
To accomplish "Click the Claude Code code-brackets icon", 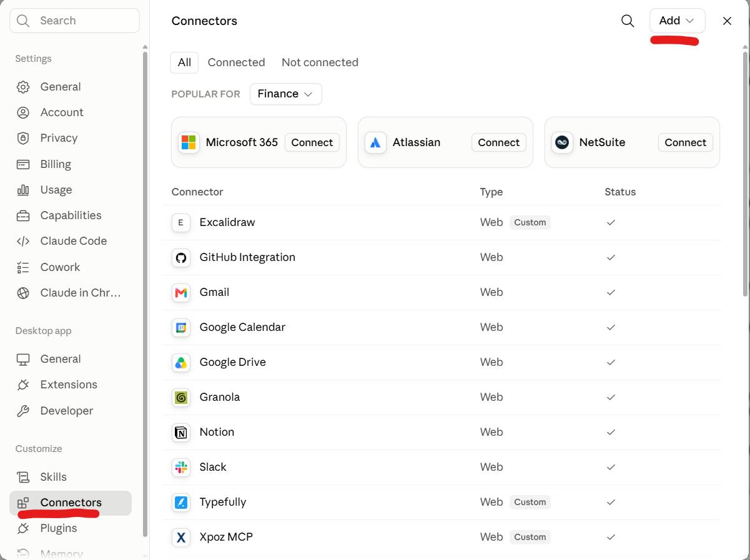I will point(23,241).
